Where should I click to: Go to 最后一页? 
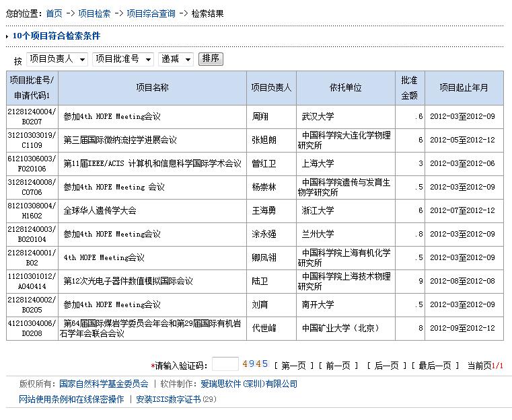pos(435,366)
